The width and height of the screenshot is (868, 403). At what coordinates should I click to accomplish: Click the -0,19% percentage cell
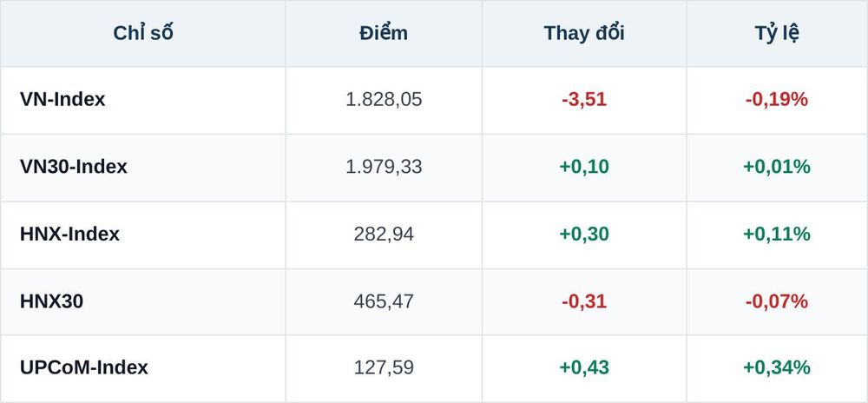(x=777, y=100)
